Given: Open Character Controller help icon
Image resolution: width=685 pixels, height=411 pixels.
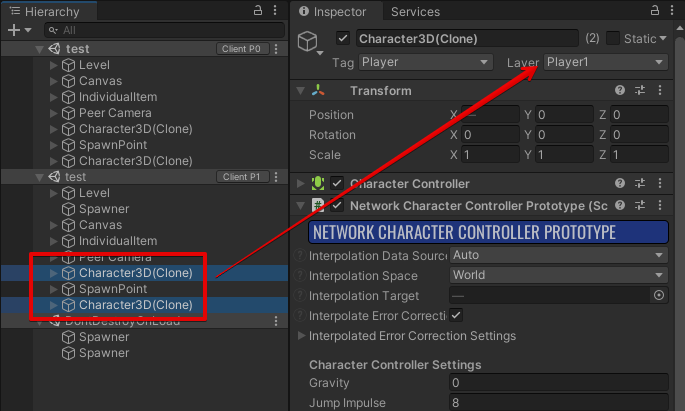Looking at the screenshot, I should tap(619, 183).
